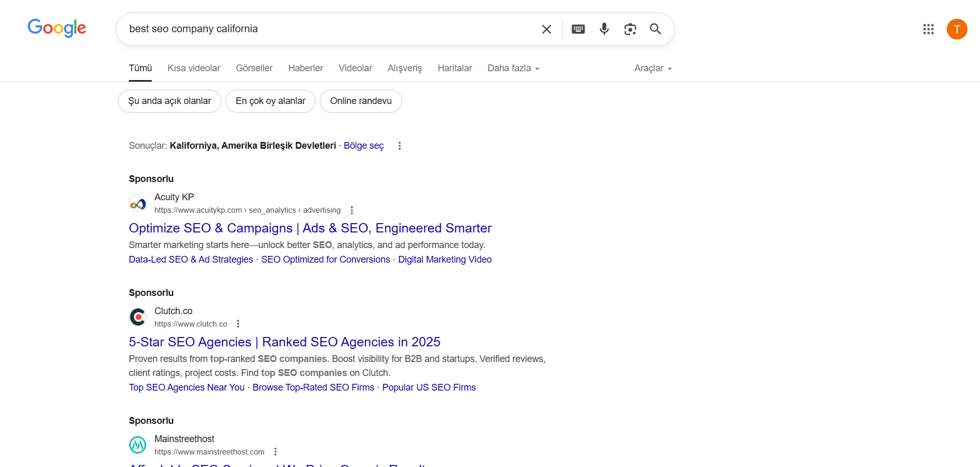This screenshot has width=980, height=467.
Task: Open Digital Marketing Video link
Action: click(x=445, y=260)
